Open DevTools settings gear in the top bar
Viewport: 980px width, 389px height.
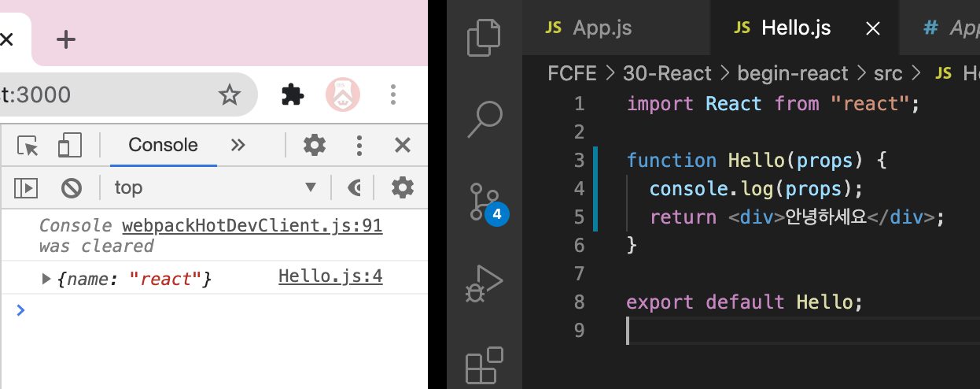pos(315,145)
